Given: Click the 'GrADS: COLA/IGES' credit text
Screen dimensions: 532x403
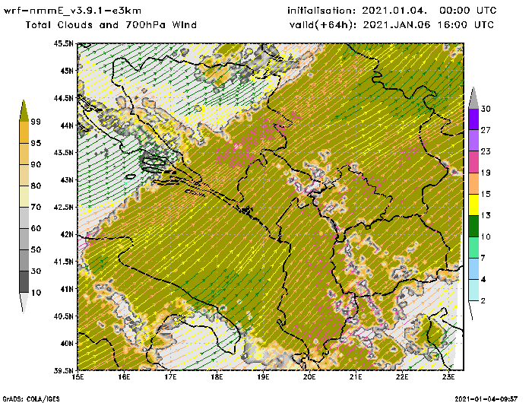Looking at the screenshot, I should [x=31, y=399].
